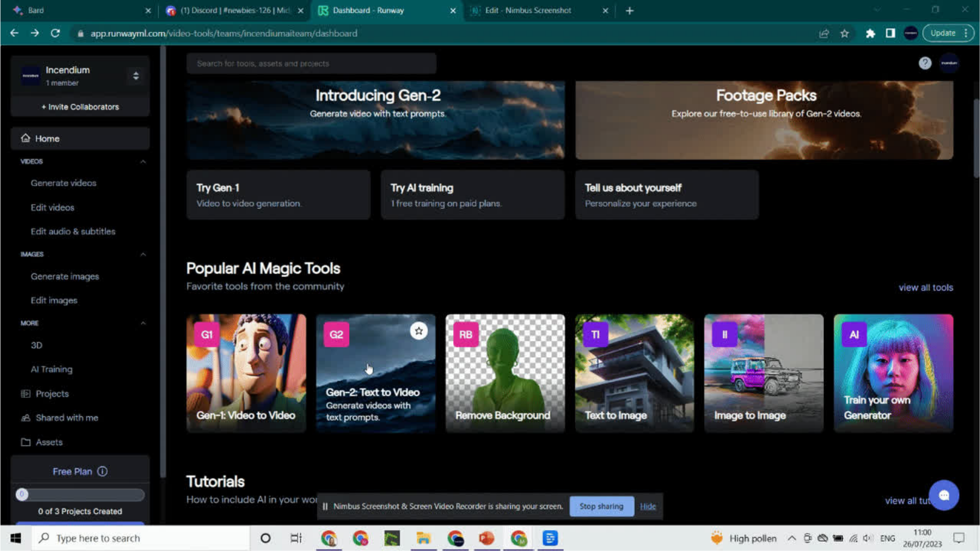Click the sidebar vertical scrollbar
Viewport: 980px width, 551px height.
(163, 260)
